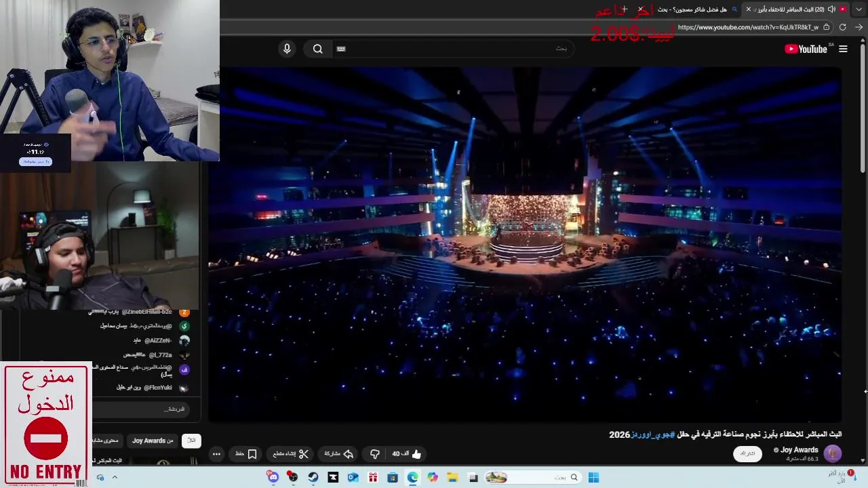Open Outlook from the taskbar
The image size is (868, 488).
(x=353, y=477)
